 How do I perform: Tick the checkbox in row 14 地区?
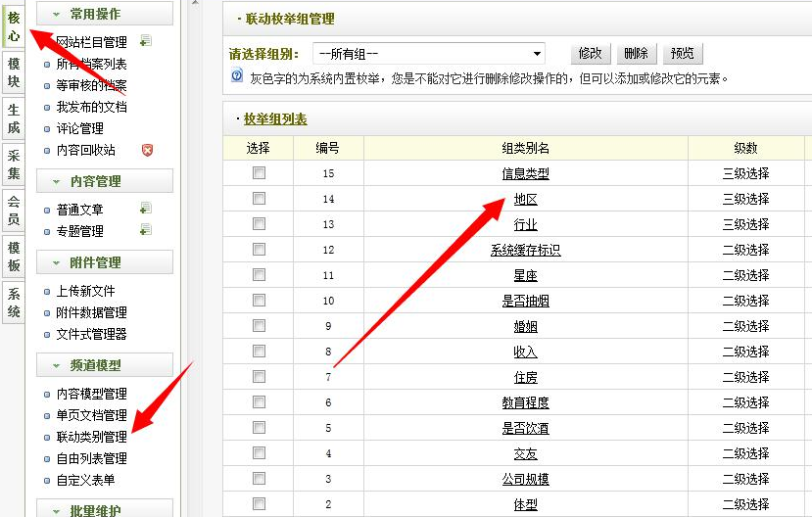pyautogui.click(x=259, y=199)
